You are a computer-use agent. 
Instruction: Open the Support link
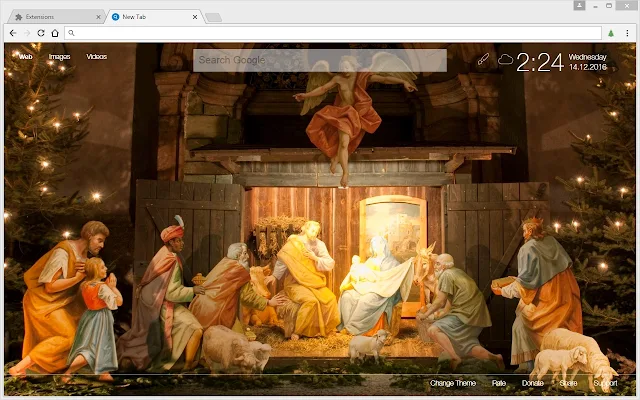[x=605, y=383]
